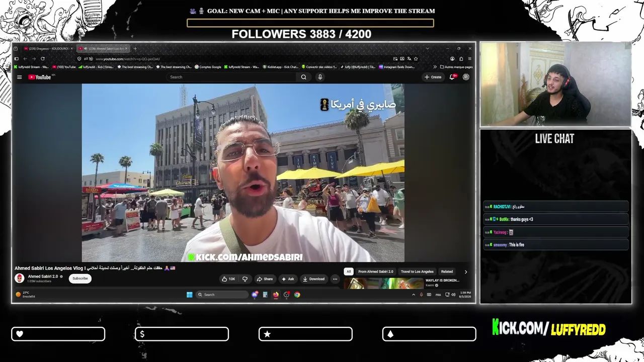This screenshot has height=362, width=644.
Task: Open the Calculator taskbar icon
Action: coord(265,295)
